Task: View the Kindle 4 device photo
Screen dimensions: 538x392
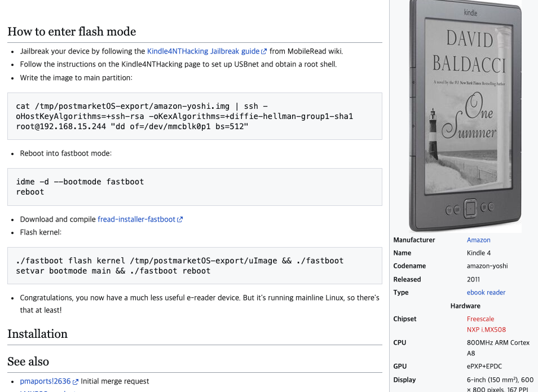Action: tap(465, 116)
